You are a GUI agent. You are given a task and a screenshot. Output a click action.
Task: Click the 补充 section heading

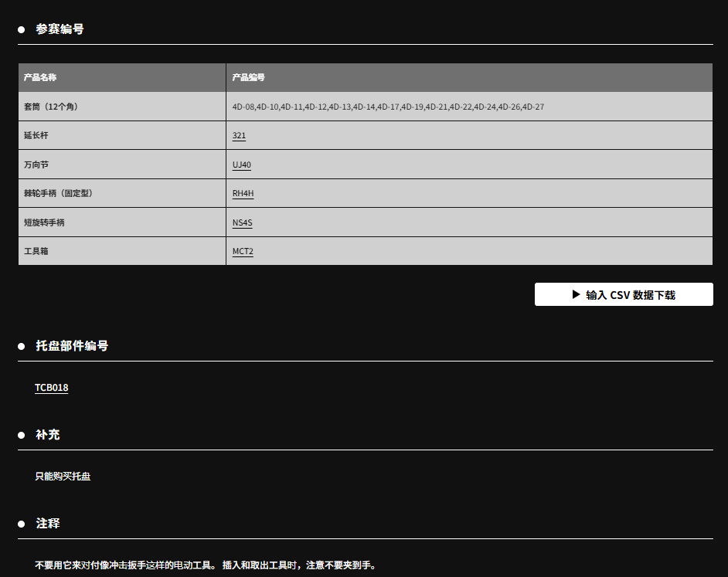click(48, 435)
